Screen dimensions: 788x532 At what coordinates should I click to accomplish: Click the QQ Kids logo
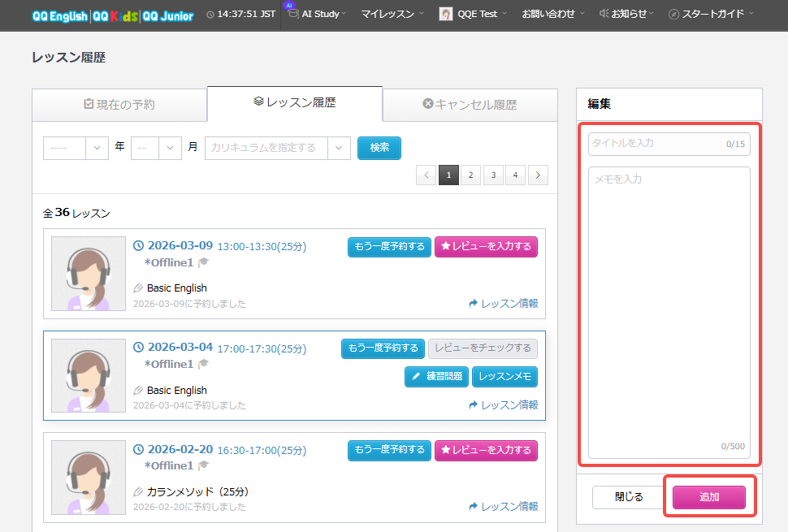[115, 15]
